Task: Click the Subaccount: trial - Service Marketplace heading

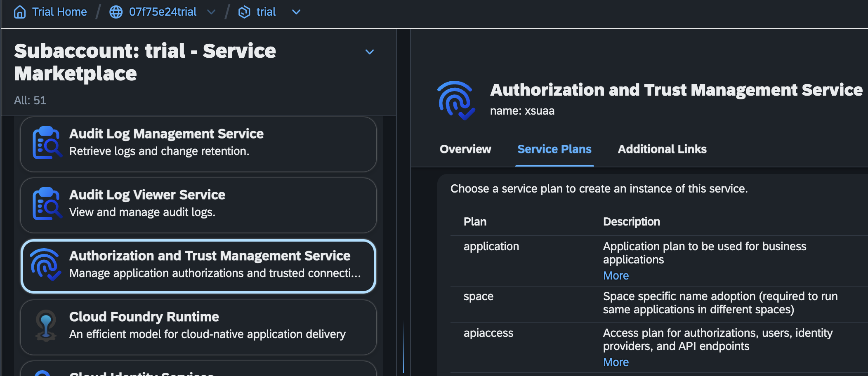Action: click(145, 62)
